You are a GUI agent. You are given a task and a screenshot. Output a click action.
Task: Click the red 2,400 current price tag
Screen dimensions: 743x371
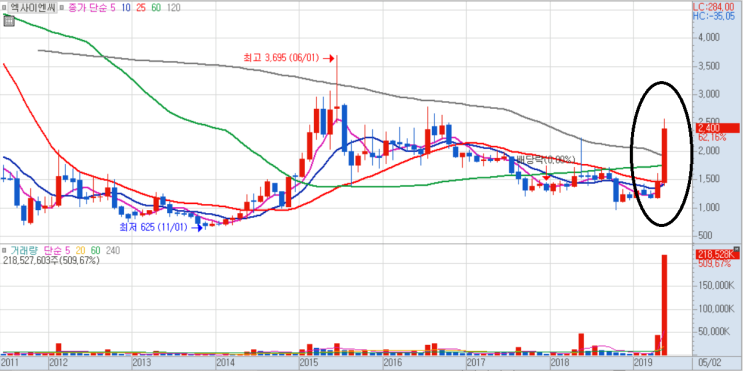coord(718,128)
